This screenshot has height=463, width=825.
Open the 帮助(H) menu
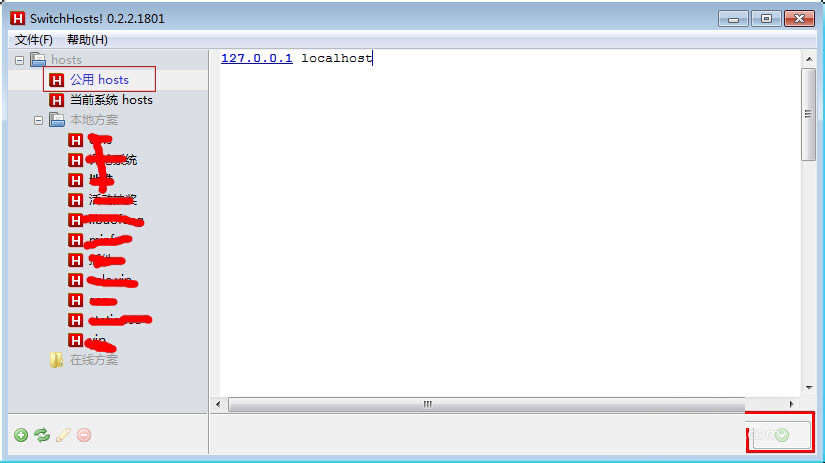tap(87, 39)
